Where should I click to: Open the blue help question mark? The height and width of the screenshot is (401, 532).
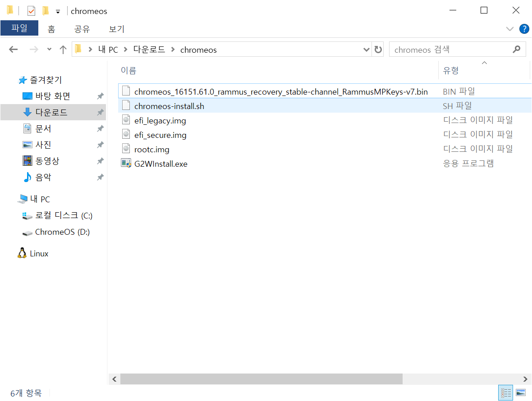click(524, 29)
